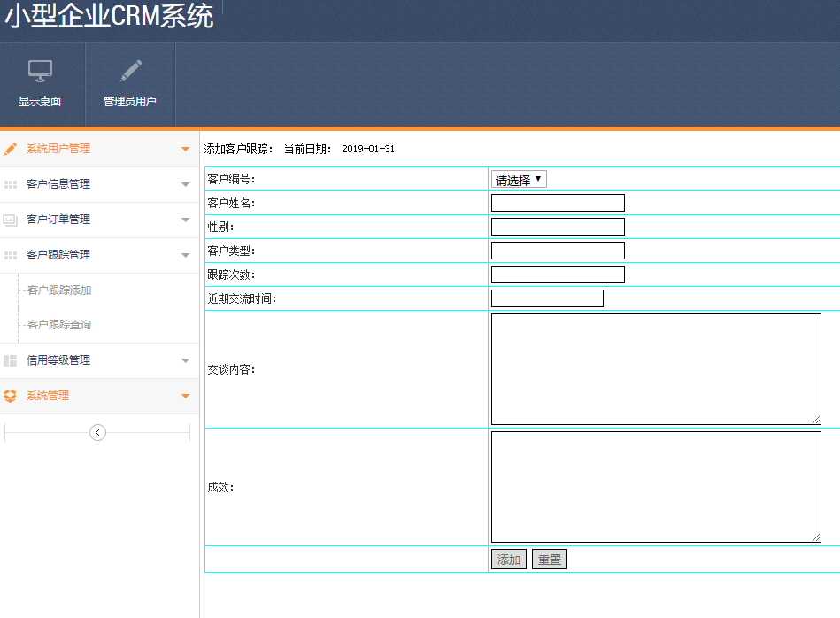Click the 性别 field label
Screen dimensions: 840x618
220,227
